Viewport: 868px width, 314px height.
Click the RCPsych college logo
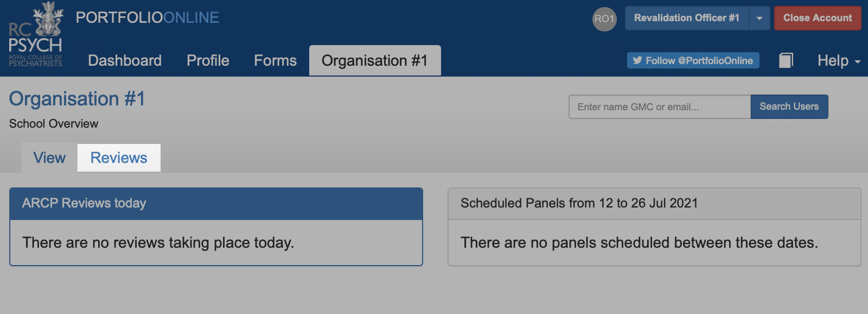(x=36, y=35)
